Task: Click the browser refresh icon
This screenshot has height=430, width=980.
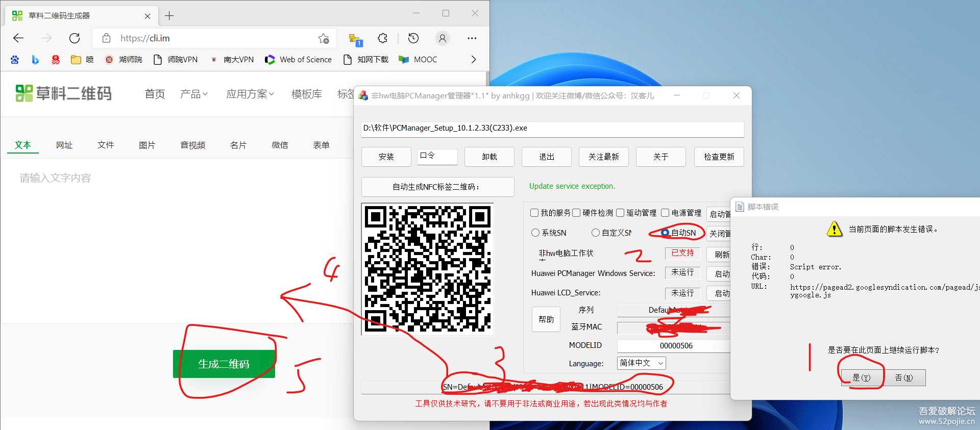Action: click(75, 38)
